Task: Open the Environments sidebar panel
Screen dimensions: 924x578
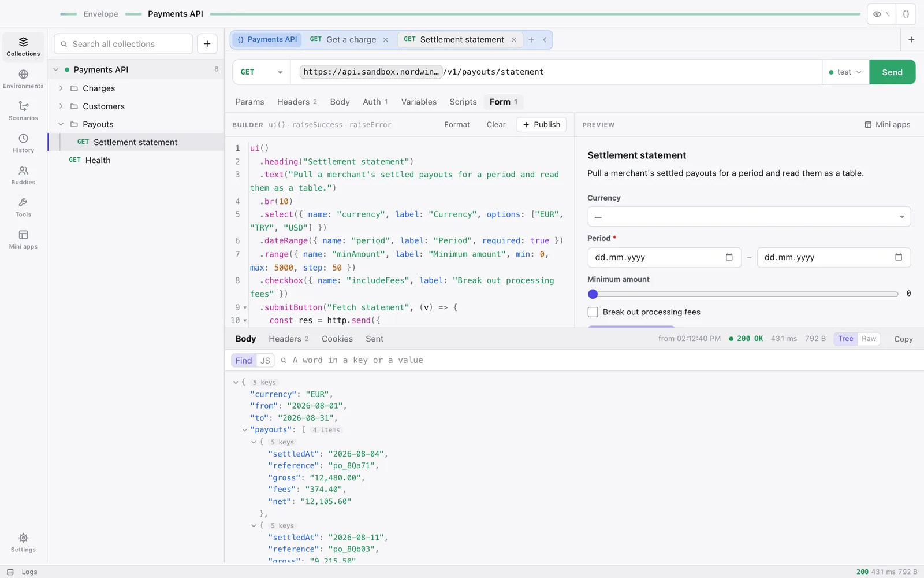Action: 23,79
